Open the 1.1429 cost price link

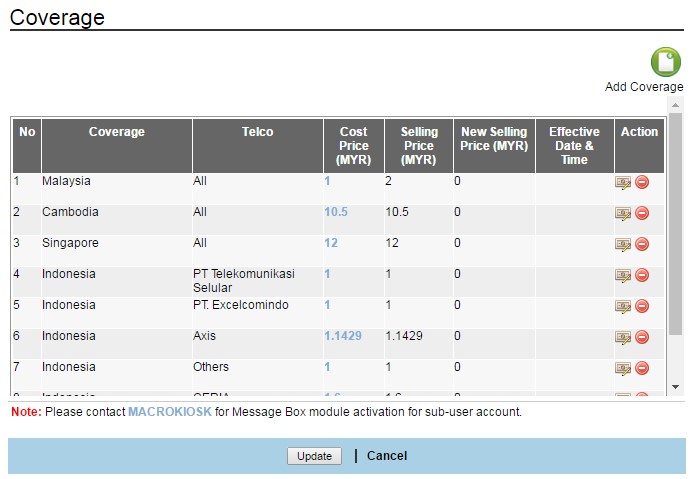pos(344,336)
